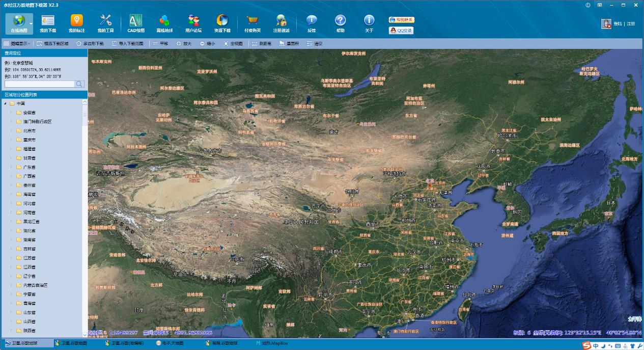Open the 反馈 feedback icon
The width and height of the screenshot is (644, 350).
click(312, 23)
